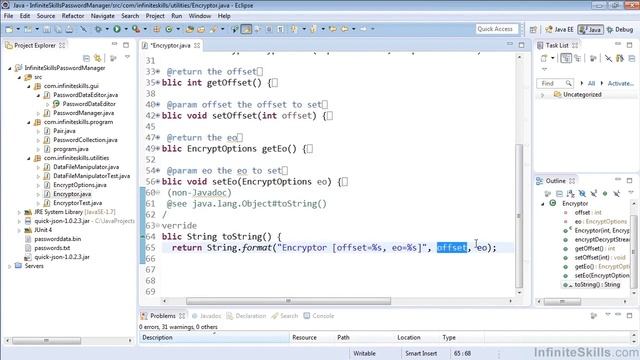640x360 pixels.
Task: Click the All working set link in Task List
Action: coord(591,83)
